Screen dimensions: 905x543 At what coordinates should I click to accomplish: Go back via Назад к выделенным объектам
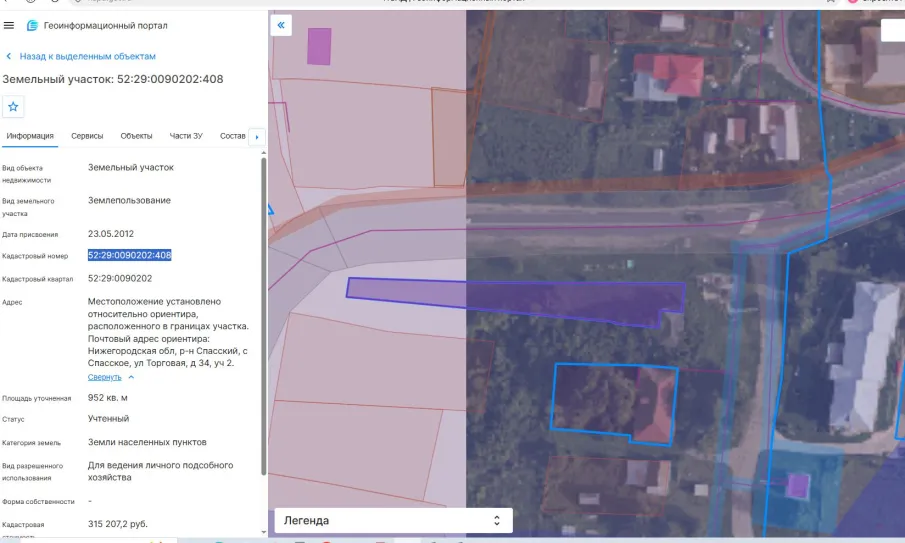(88, 57)
